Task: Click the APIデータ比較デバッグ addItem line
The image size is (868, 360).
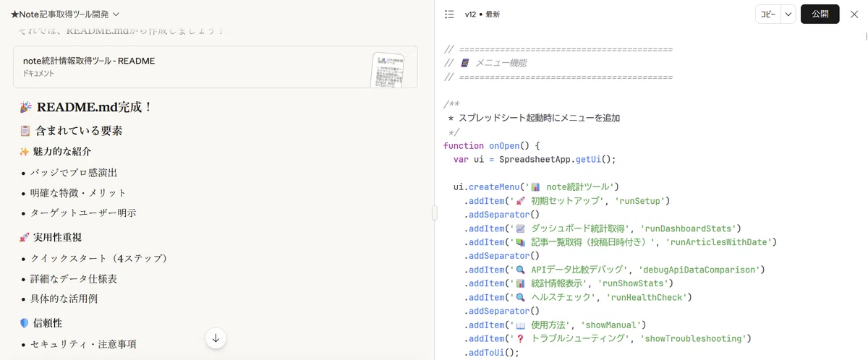Action: coord(615,270)
